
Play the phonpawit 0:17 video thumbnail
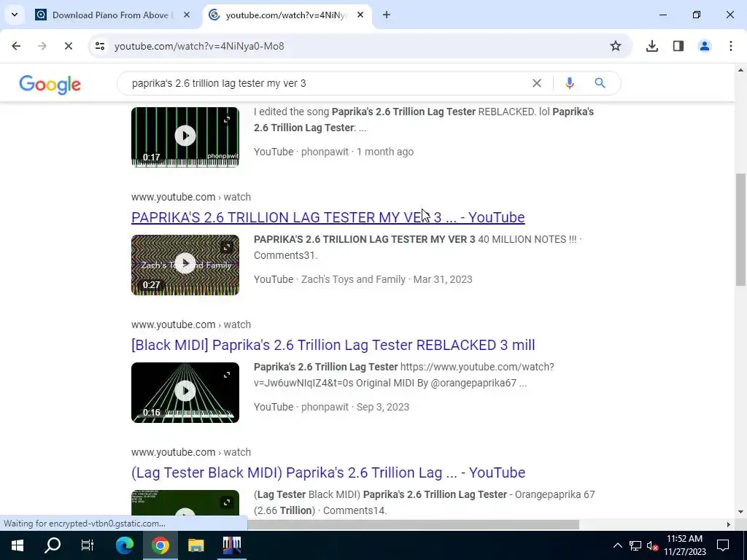click(x=185, y=136)
